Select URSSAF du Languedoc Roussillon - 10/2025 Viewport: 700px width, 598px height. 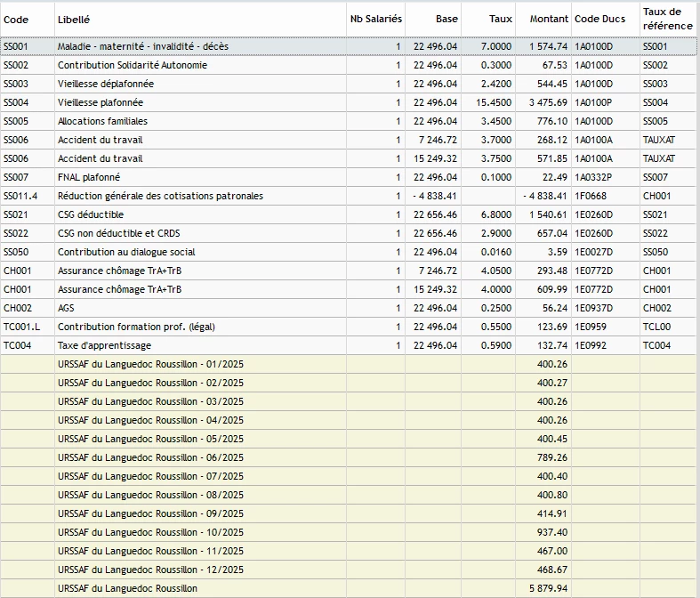[x=348, y=533]
